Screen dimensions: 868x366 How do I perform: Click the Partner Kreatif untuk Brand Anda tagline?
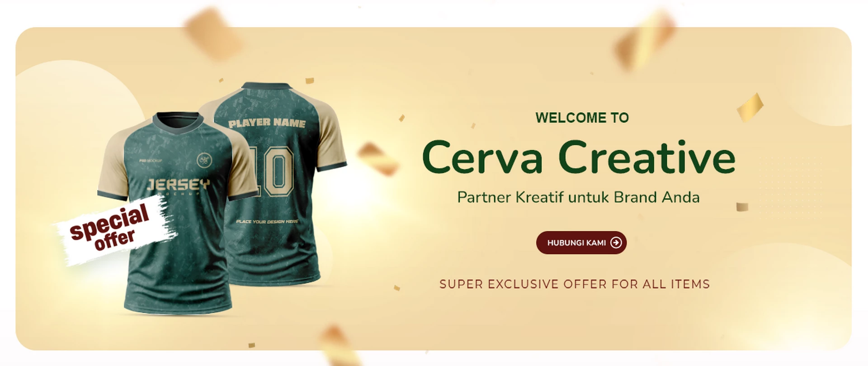578,197
